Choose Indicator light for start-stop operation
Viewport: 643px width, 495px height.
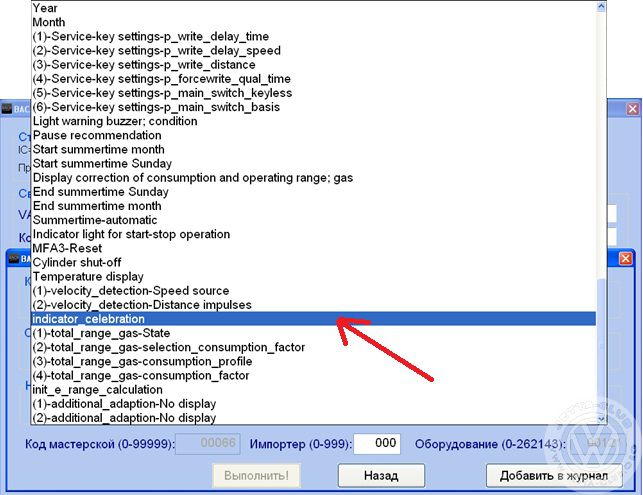pos(133,234)
